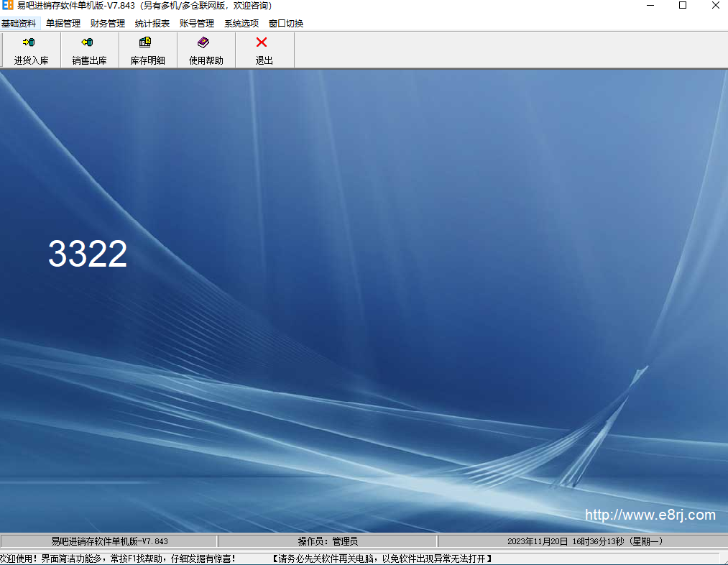Open the 销售出库 sales stock-out tool
Screen dimensions: 728x565
click(90, 50)
